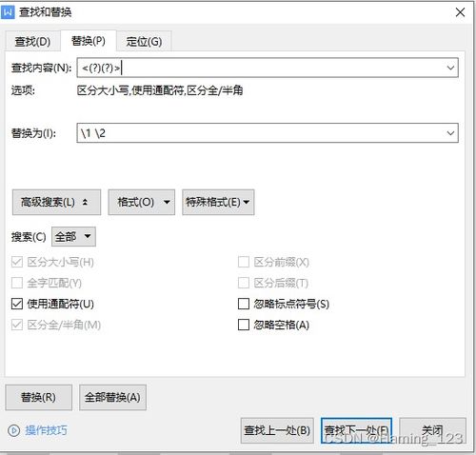Collapse the 高级搜索(L) options

56,202
